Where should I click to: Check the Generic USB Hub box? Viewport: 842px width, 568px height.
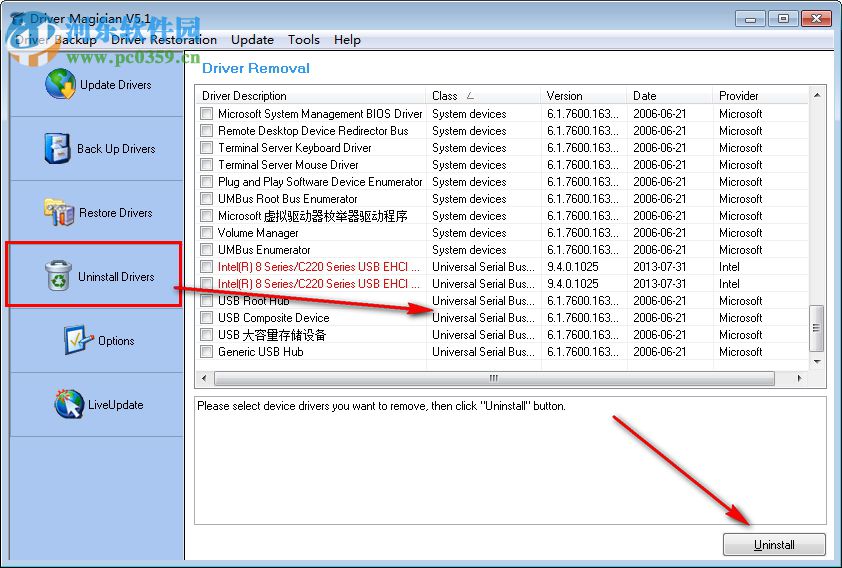pyautogui.click(x=206, y=352)
